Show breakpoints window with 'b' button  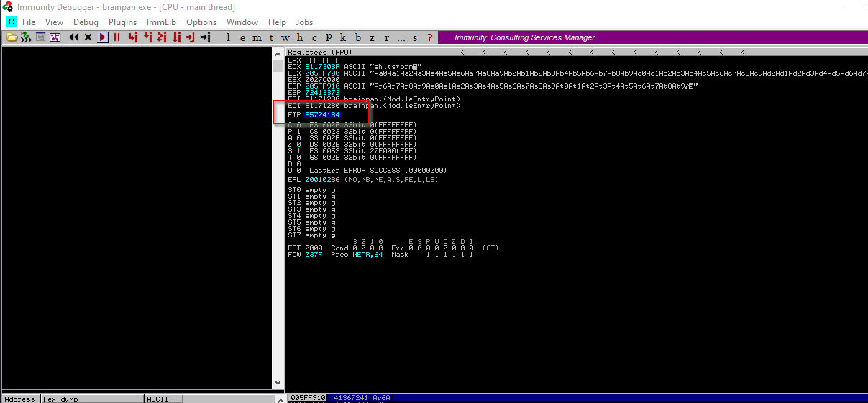[358, 37]
